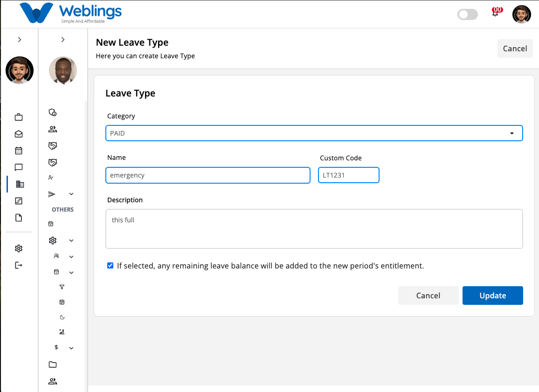This screenshot has width=539, height=392.
Task: Click the paper plane send icon
Action: click(52, 194)
